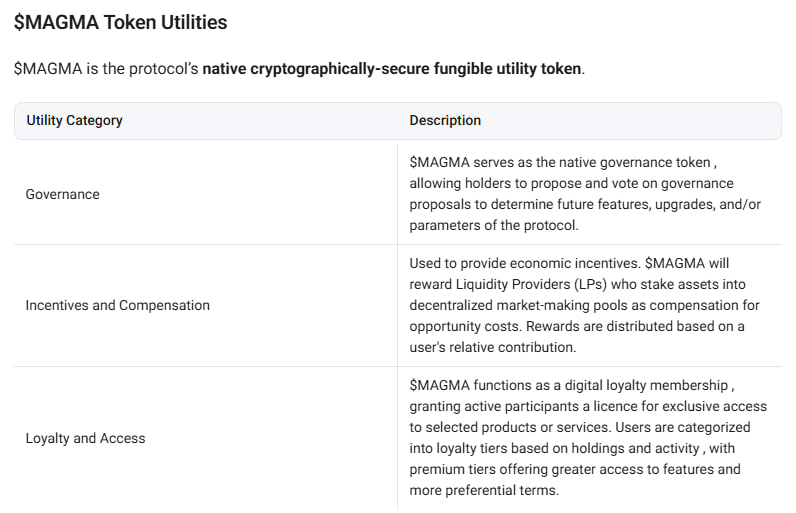
Task: Click the text "parameters of the protocol"
Action: pos(493,225)
